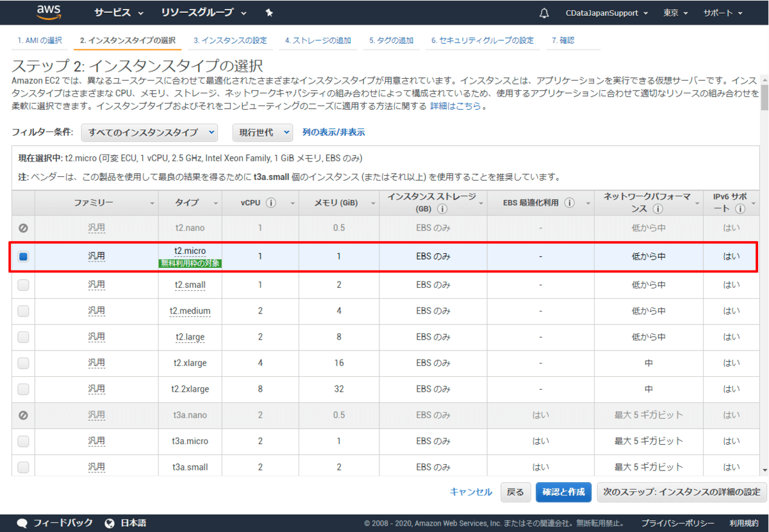This screenshot has width=769, height=532.
Task: Open the 現行世代 generation dropdown
Action: pos(262,132)
